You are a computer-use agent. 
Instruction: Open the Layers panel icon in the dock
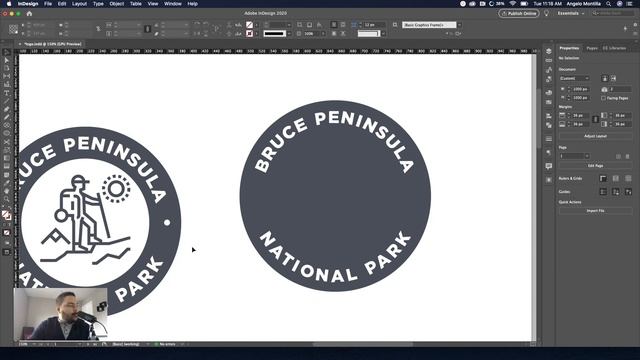(549, 51)
